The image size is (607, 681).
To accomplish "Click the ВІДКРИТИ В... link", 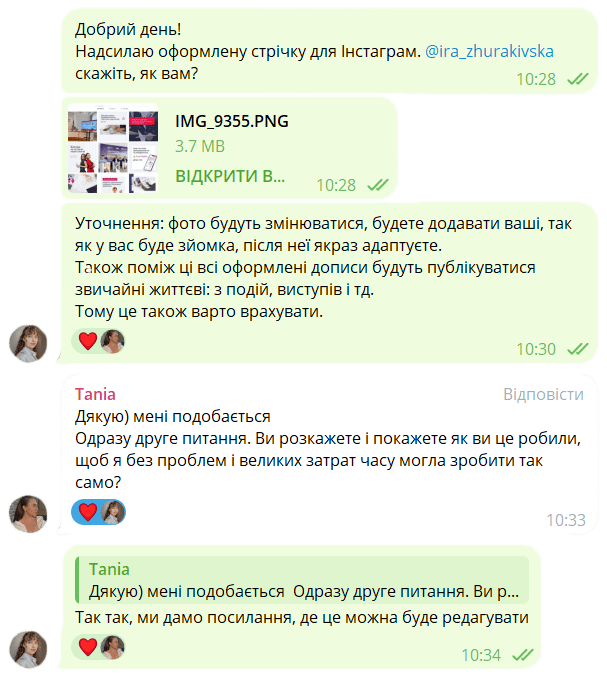I will [x=230, y=176].
